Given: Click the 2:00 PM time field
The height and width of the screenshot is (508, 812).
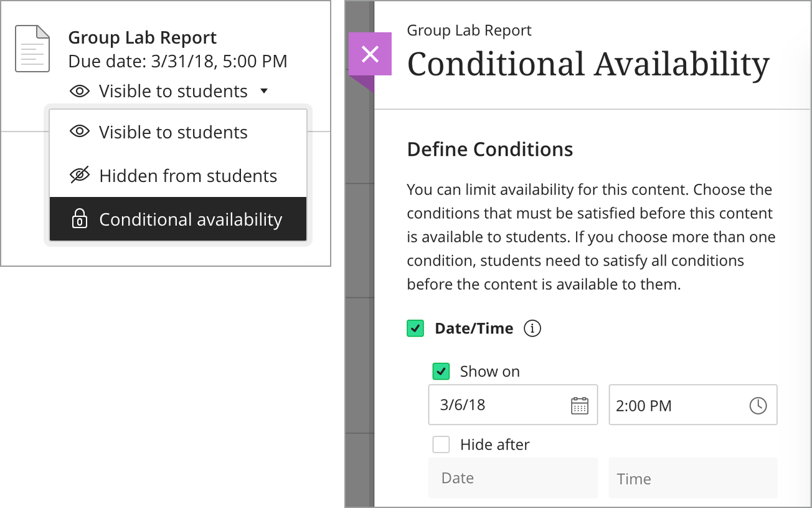Looking at the screenshot, I should (693, 405).
